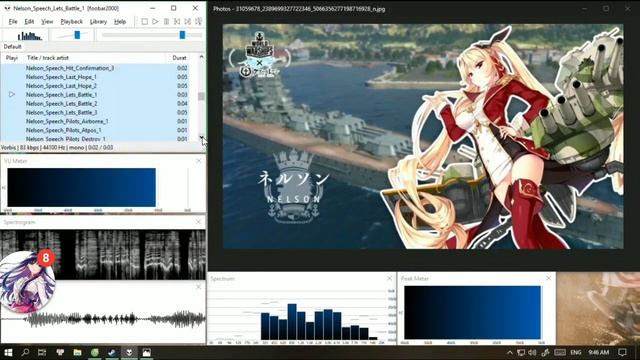The width and height of the screenshot is (640, 360).
Task: Click the Spectrogram display
Action: tap(103, 255)
